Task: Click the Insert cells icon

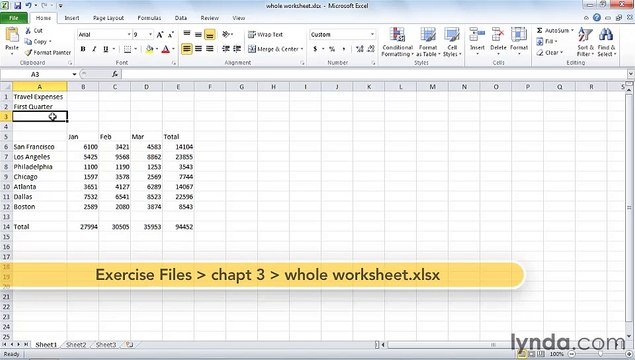Action: pyautogui.click(x=477, y=35)
